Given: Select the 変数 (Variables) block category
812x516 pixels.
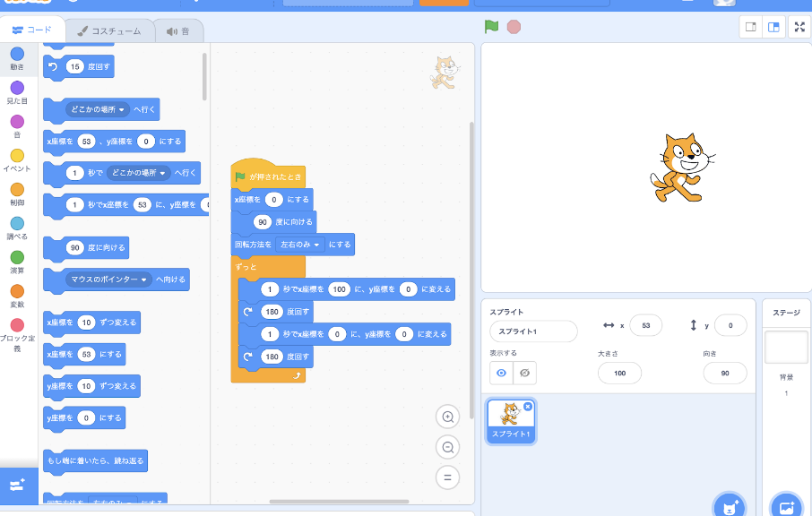Looking at the screenshot, I should (x=17, y=297).
